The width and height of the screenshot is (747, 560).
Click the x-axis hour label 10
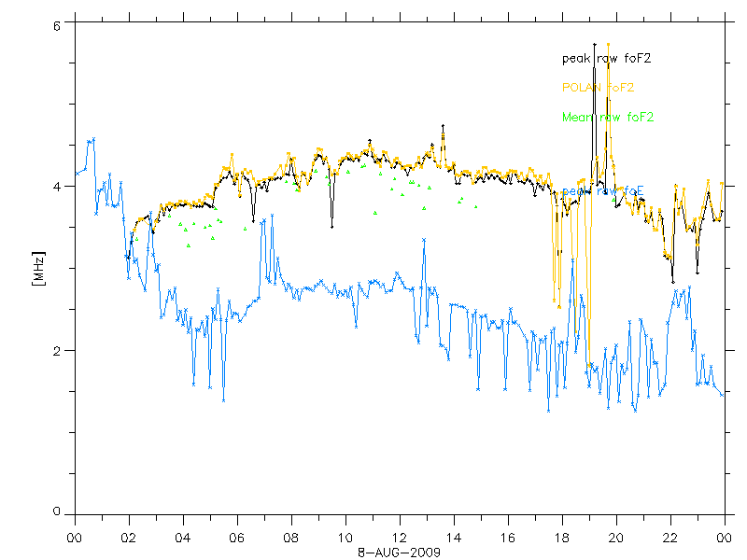(x=345, y=539)
